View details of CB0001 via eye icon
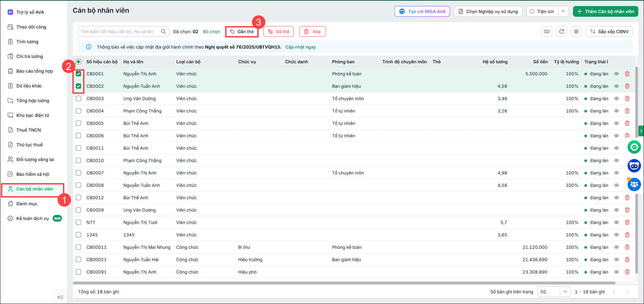 tap(617, 74)
